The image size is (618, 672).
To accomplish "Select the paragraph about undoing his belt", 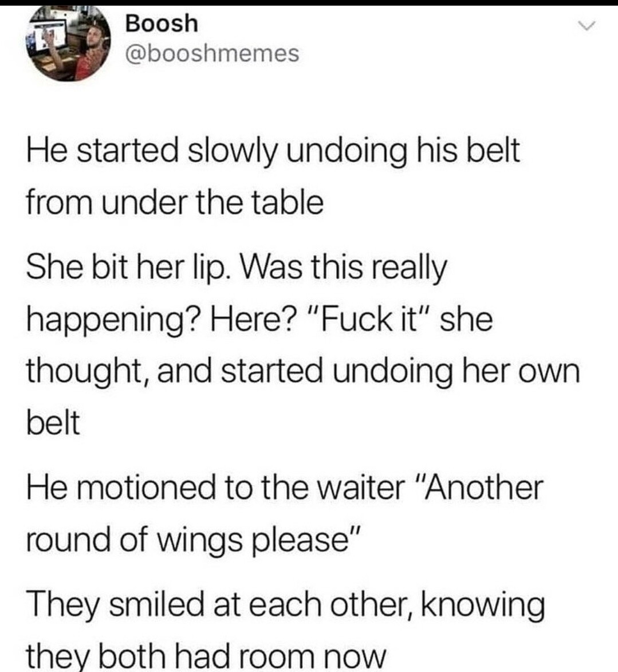I will tap(273, 176).
